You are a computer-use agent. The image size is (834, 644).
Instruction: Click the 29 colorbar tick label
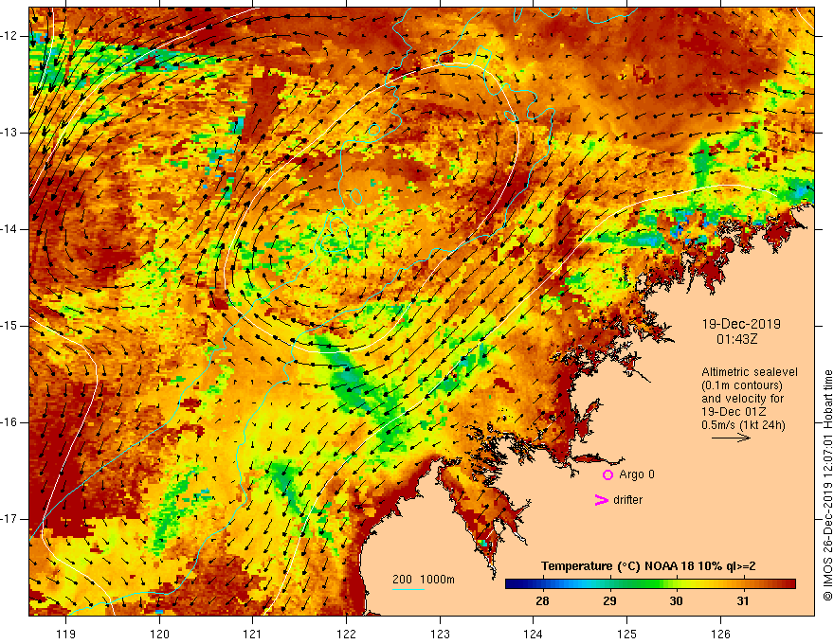(x=609, y=601)
